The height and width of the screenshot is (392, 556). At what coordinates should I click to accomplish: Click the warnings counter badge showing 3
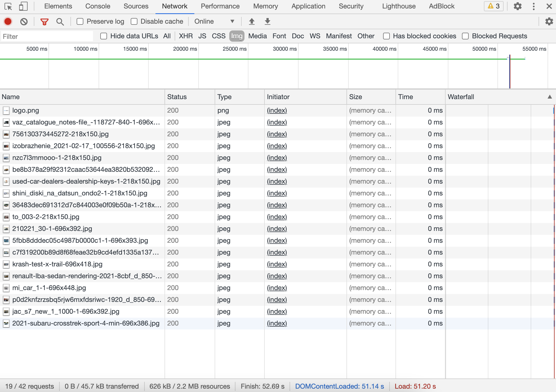point(494,6)
